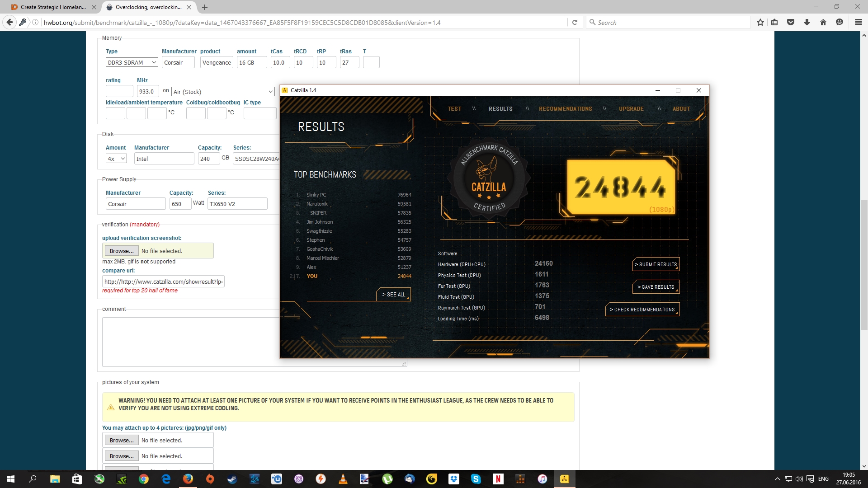Open Origin from the taskbar
Image resolution: width=868 pixels, height=488 pixels.
click(x=210, y=479)
